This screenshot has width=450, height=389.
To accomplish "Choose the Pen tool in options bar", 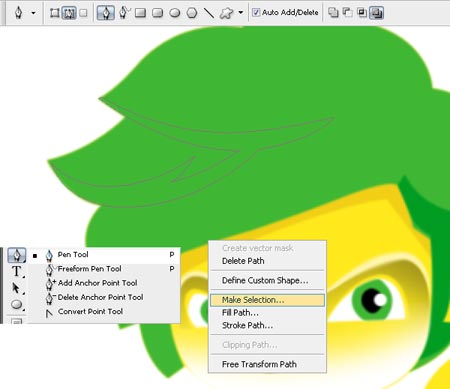I will tap(106, 13).
